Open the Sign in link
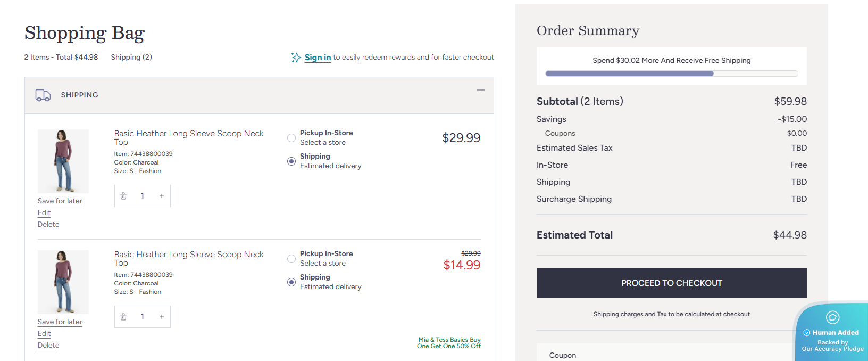 tap(318, 57)
